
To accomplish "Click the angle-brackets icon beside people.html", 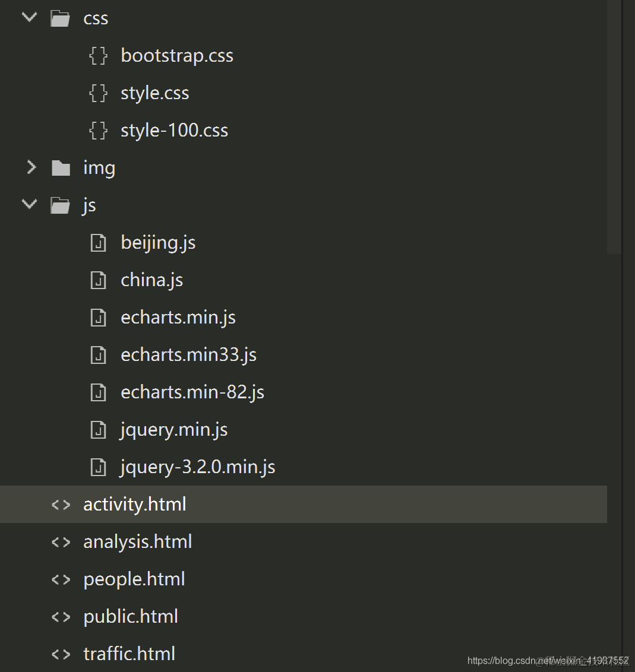I will point(61,579).
